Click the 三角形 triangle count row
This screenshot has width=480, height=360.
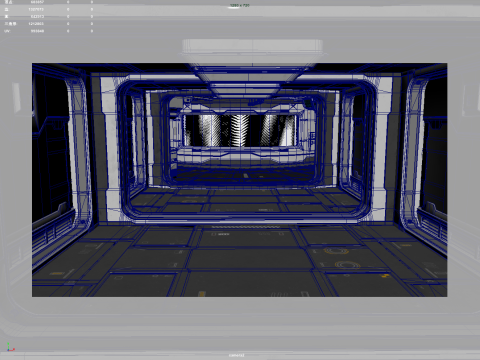49,24
